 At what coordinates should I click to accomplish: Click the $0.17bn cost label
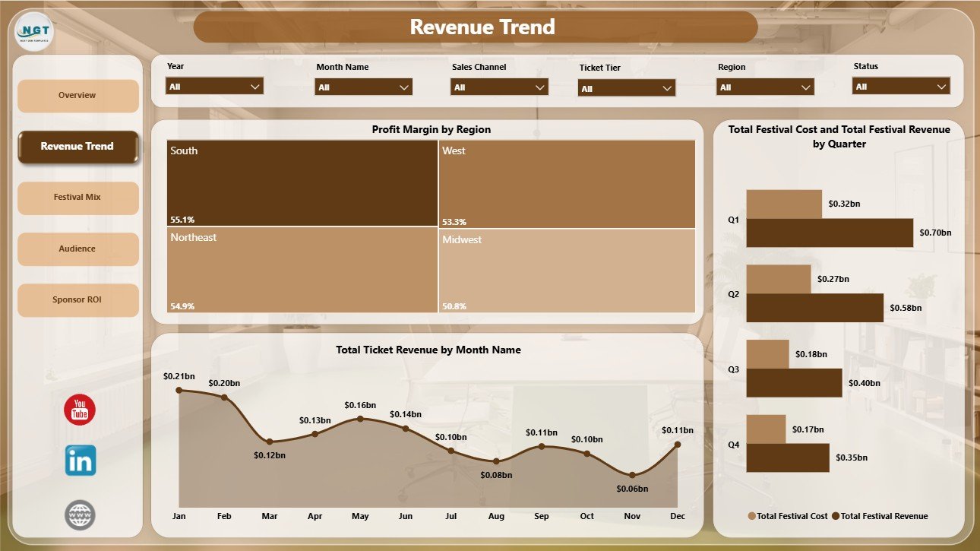tap(808, 429)
